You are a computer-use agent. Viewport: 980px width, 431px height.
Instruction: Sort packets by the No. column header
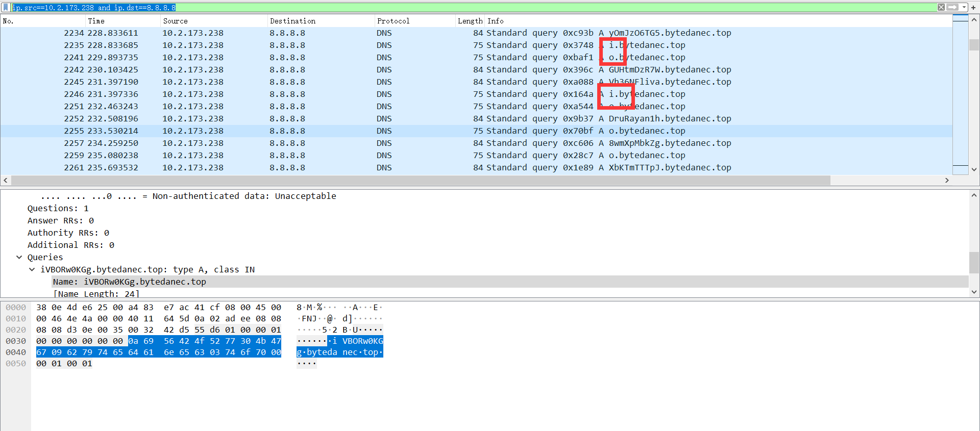[43, 21]
